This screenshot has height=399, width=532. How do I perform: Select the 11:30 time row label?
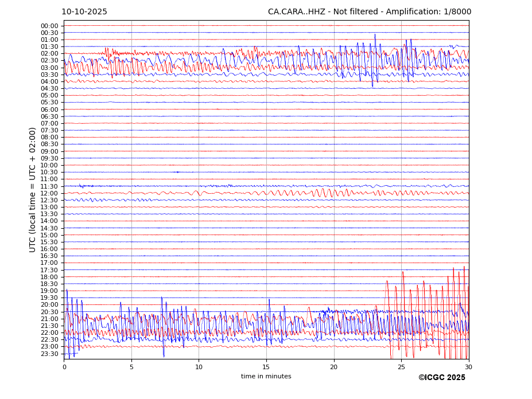(x=49, y=186)
